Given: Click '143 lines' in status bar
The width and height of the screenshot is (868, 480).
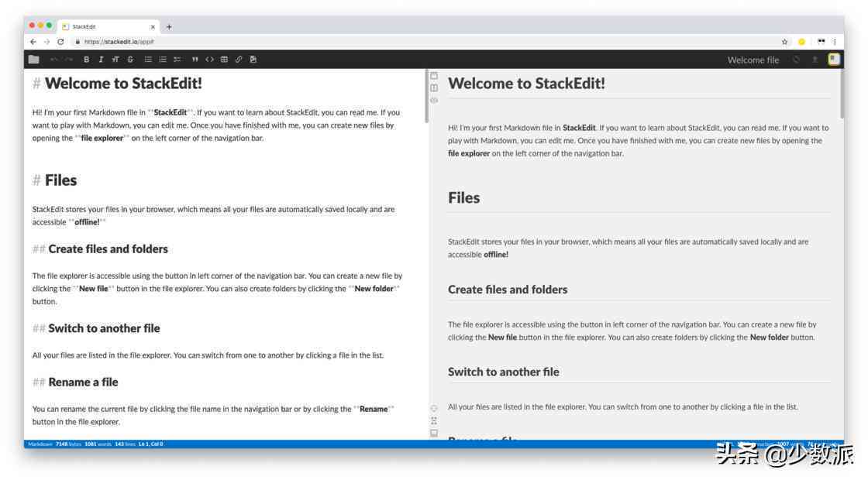Looking at the screenshot, I should tap(125, 444).
